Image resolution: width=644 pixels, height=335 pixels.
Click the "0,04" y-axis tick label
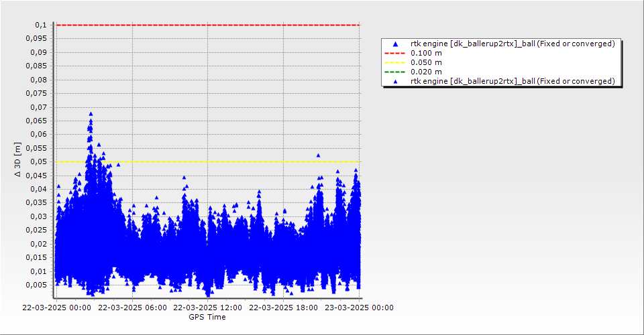39,190
